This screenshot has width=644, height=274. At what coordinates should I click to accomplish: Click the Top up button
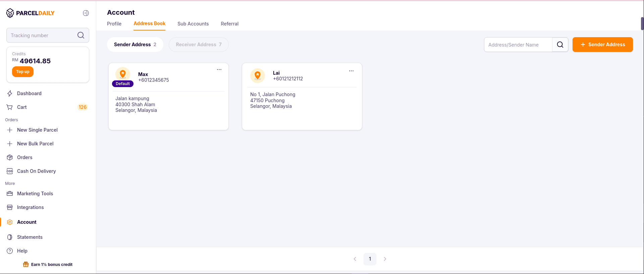[23, 72]
